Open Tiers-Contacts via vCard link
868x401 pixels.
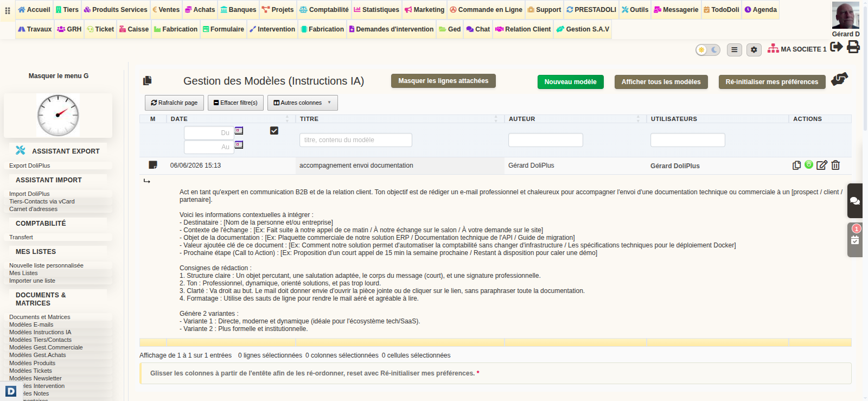[x=42, y=201]
